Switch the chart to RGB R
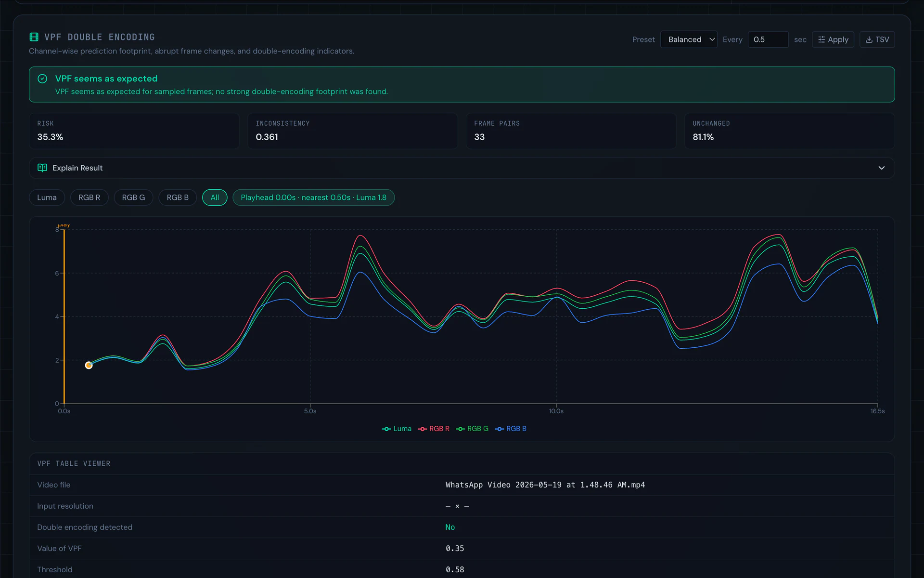This screenshot has width=924, height=578. coord(90,197)
